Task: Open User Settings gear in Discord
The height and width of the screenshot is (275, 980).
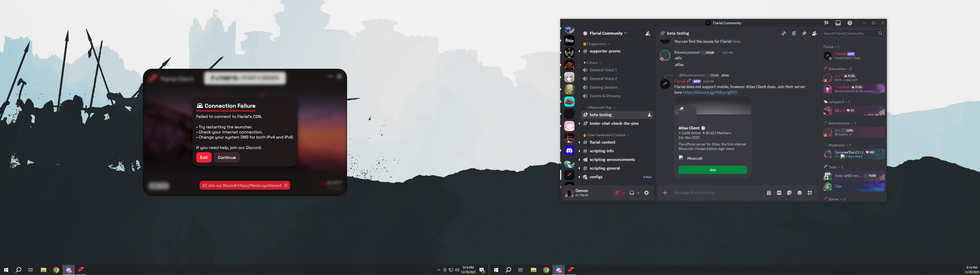Action: pyautogui.click(x=646, y=193)
